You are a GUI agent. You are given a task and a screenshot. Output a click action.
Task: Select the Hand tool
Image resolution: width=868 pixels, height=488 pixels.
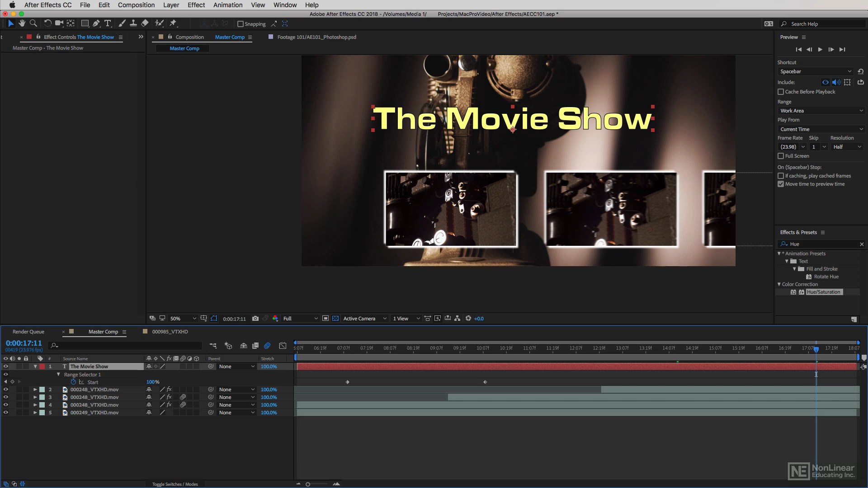click(x=22, y=23)
